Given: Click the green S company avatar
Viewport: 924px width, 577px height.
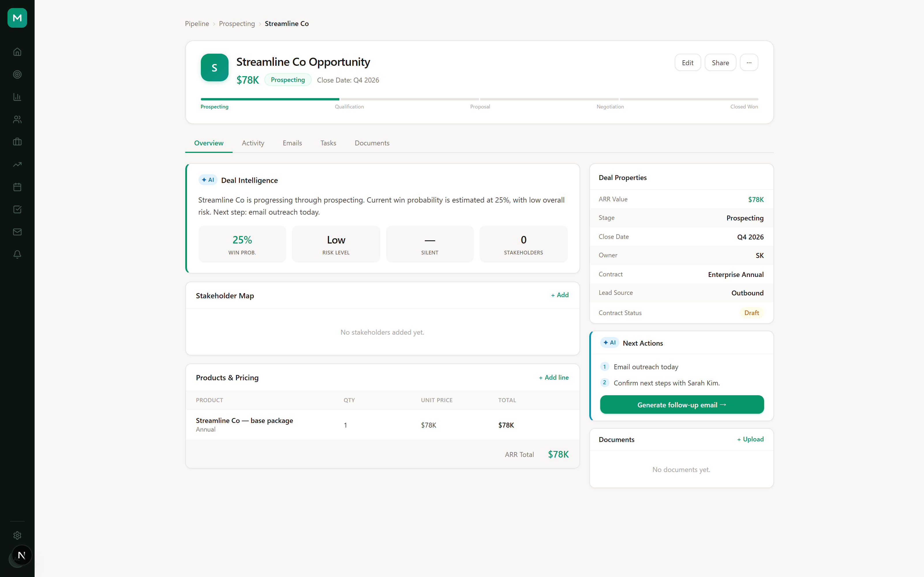Looking at the screenshot, I should (x=214, y=68).
